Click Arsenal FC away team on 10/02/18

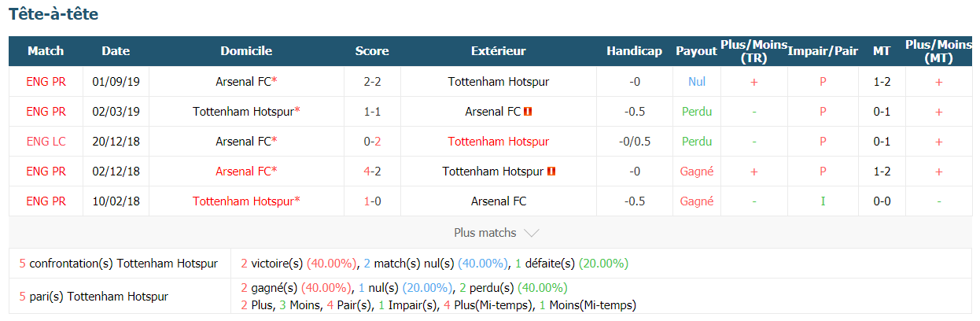click(x=499, y=201)
